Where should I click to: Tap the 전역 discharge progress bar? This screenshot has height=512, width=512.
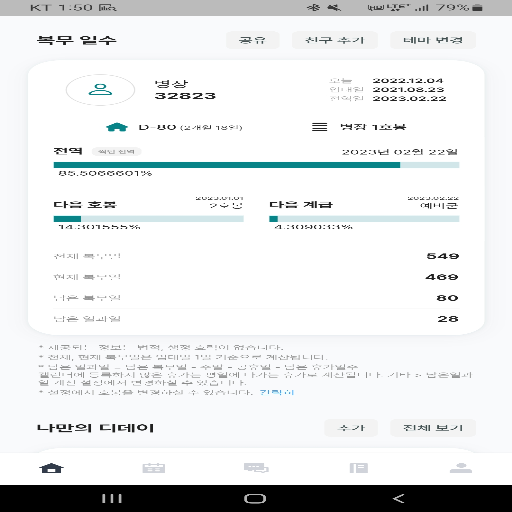[256, 165]
